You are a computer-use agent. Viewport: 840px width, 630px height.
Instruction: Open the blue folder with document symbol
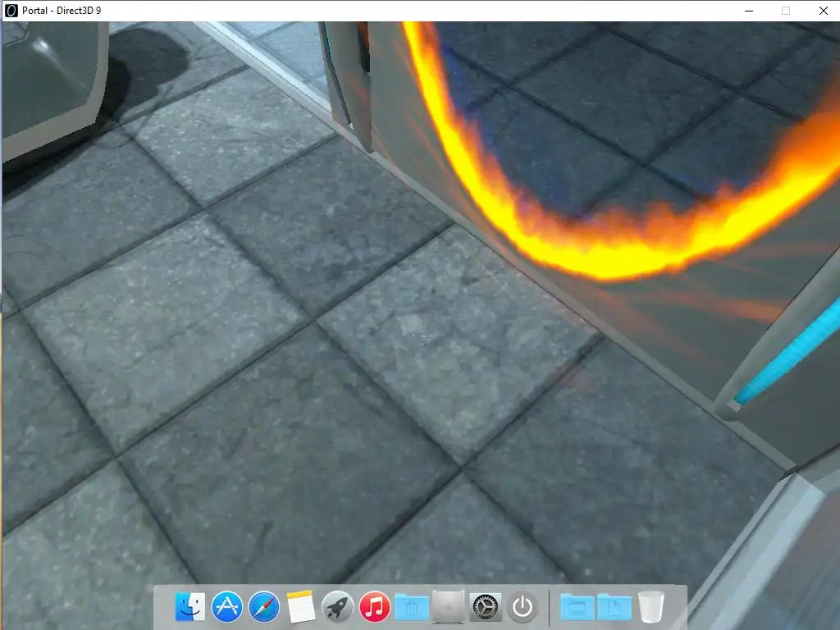click(614, 608)
